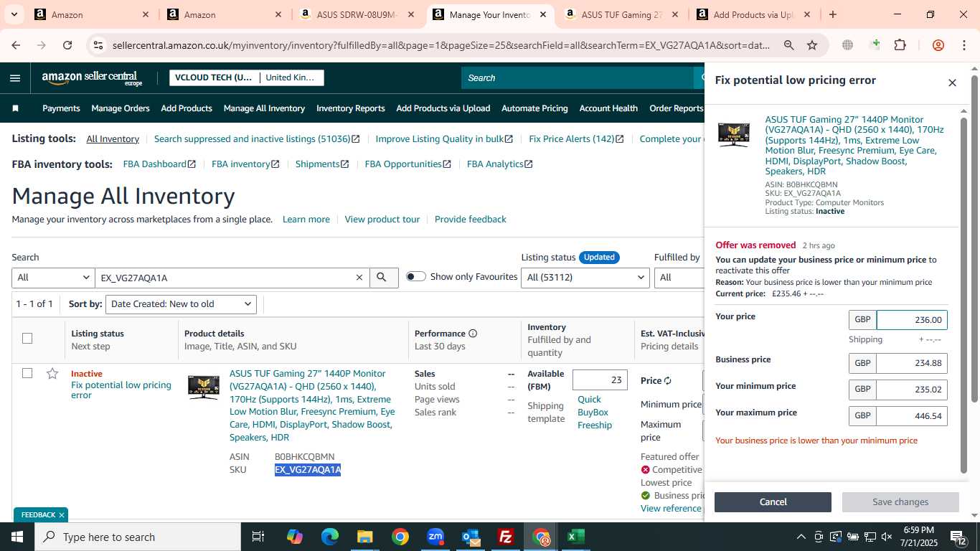Click Your price GBP input field
This screenshot has width=980, height=551.
coord(912,320)
